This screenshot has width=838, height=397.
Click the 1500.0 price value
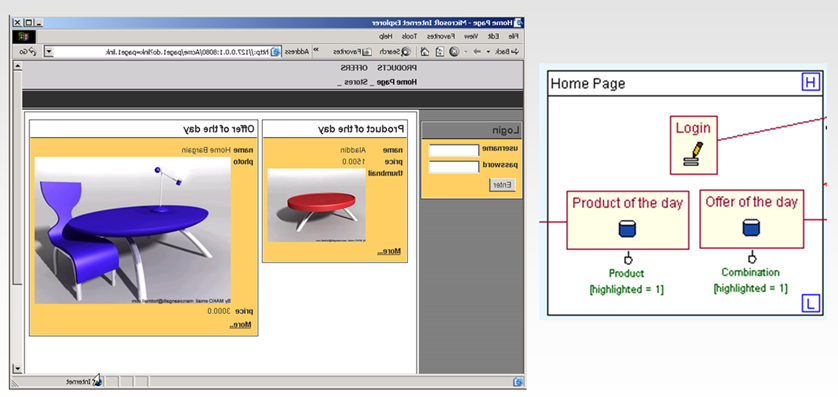click(x=353, y=161)
